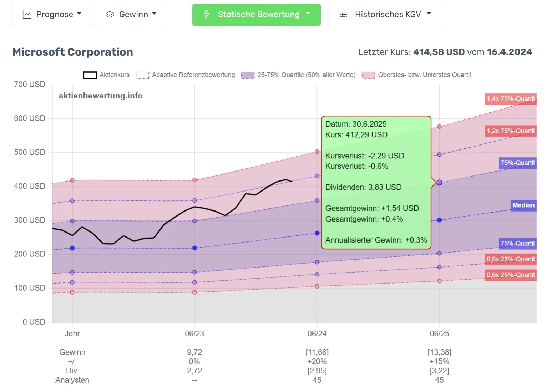552x392 pixels.
Task: Click the +20% growth value
Action: (317, 362)
